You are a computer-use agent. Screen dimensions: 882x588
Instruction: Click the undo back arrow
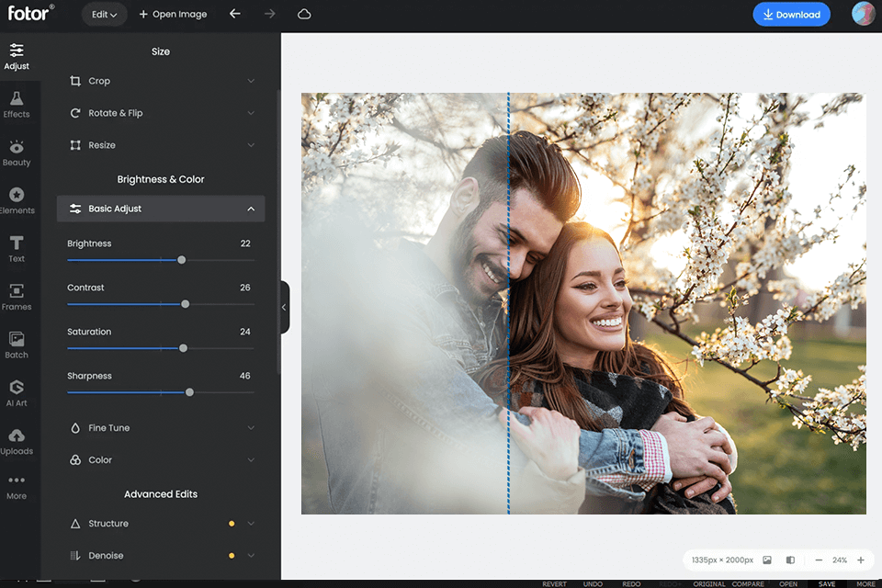(x=235, y=15)
